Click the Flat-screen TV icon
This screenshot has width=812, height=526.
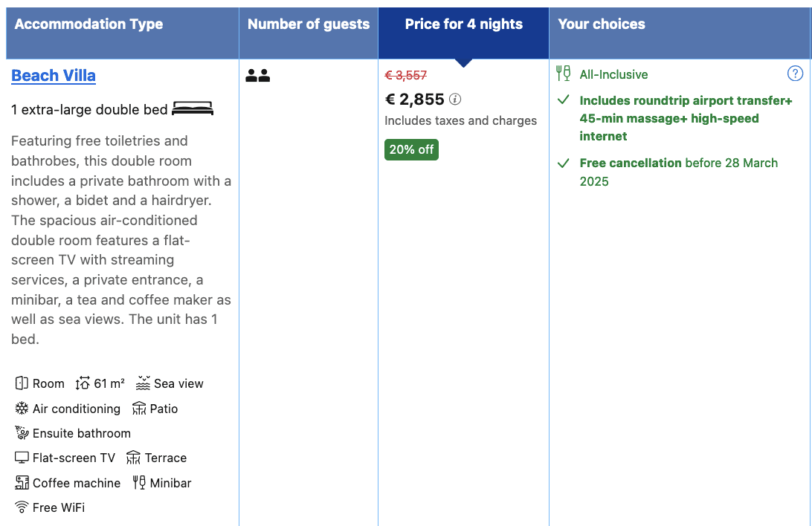[x=22, y=458]
